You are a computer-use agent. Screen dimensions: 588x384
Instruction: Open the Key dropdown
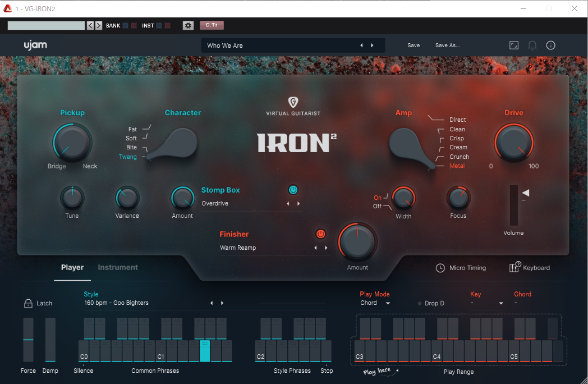(x=487, y=303)
